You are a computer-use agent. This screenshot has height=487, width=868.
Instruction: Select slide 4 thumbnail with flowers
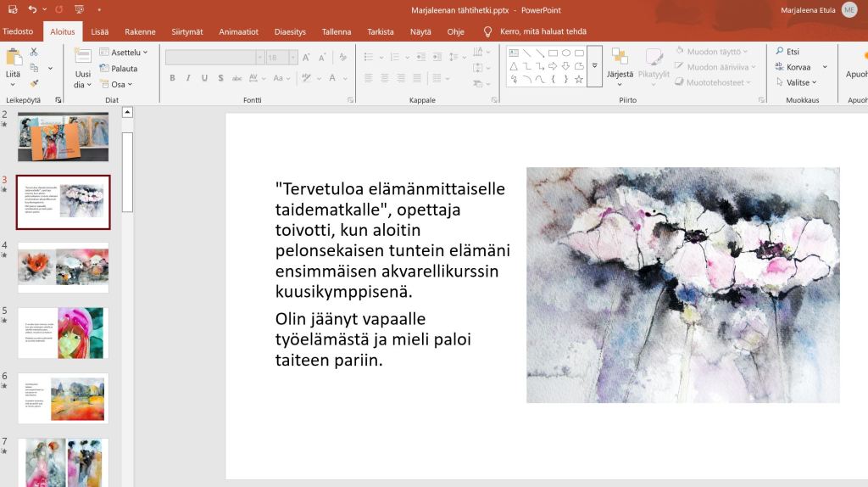tap(63, 267)
